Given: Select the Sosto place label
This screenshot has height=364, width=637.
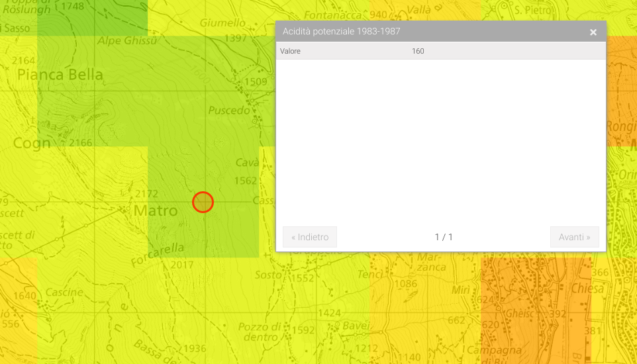Looking at the screenshot, I should pyautogui.click(x=268, y=275).
